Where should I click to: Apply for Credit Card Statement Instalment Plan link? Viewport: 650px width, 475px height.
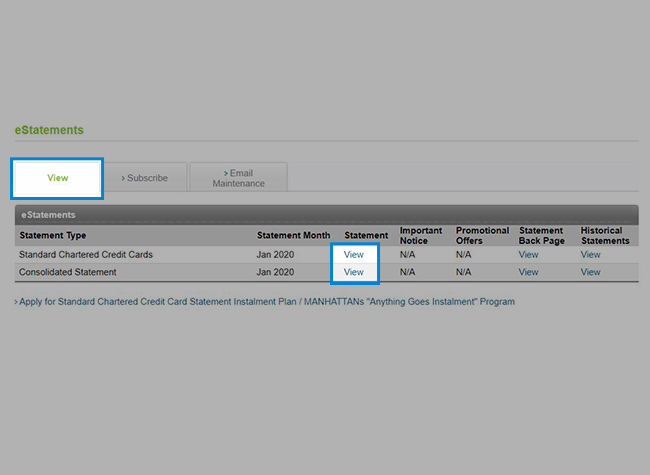point(267,302)
